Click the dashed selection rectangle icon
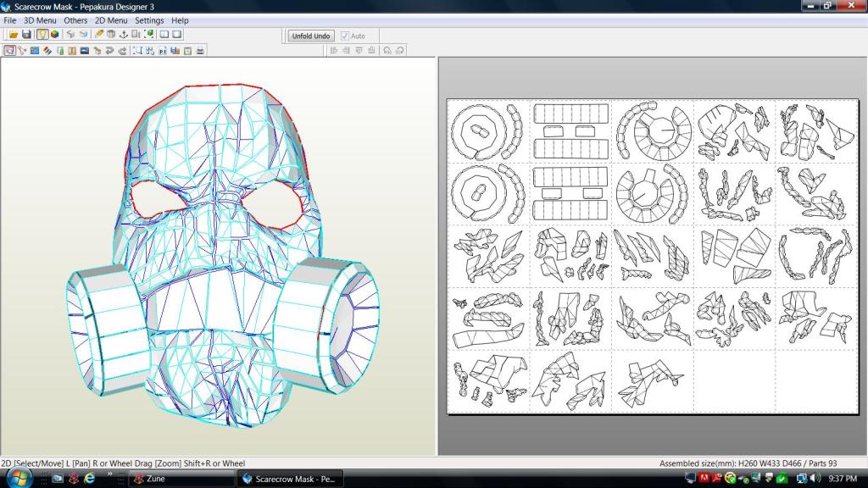 pyautogui.click(x=137, y=51)
